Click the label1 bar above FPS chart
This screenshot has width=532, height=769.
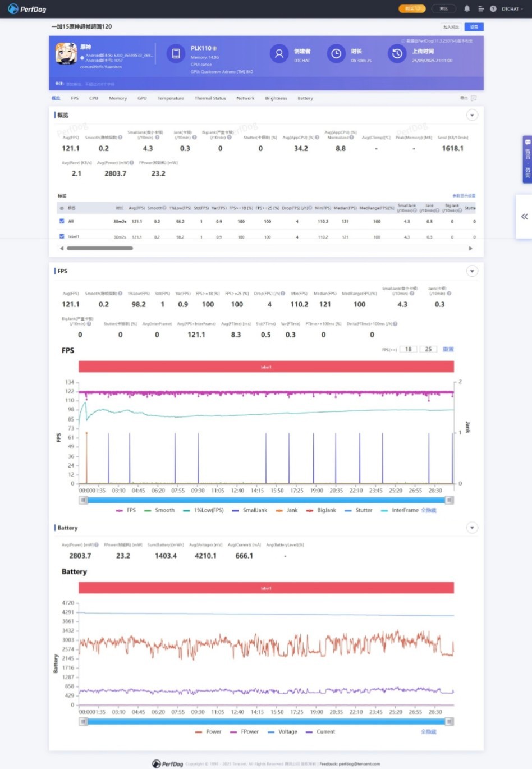click(266, 367)
